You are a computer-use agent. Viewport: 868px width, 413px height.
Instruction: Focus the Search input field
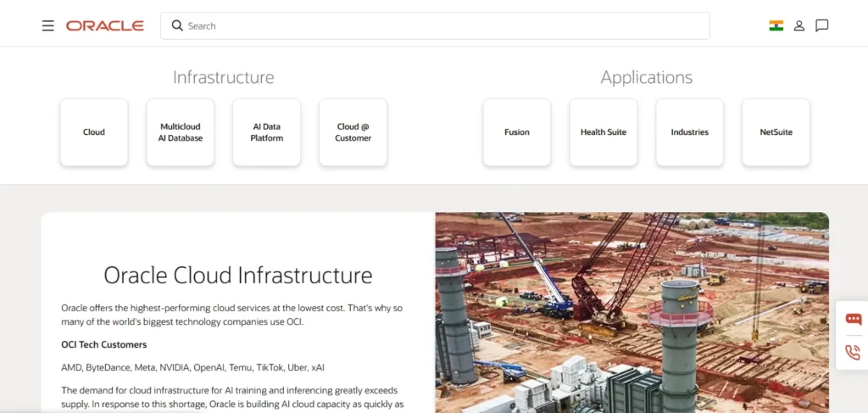tap(435, 25)
